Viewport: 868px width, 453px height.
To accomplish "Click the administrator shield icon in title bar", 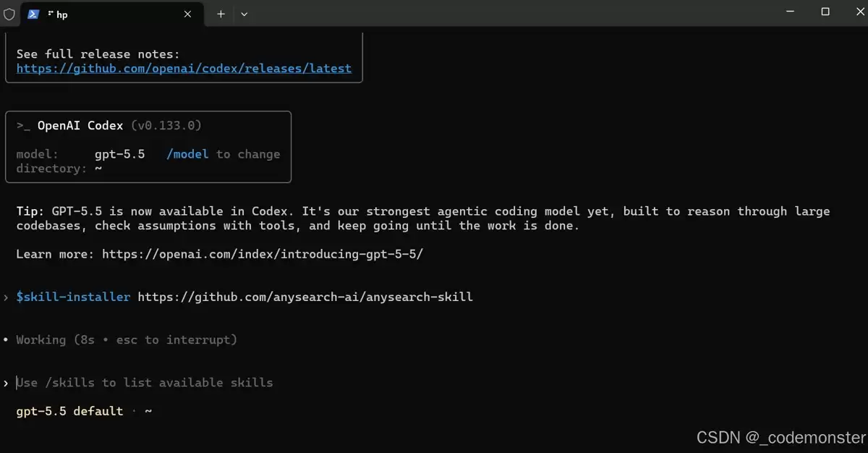I will click(x=9, y=14).
